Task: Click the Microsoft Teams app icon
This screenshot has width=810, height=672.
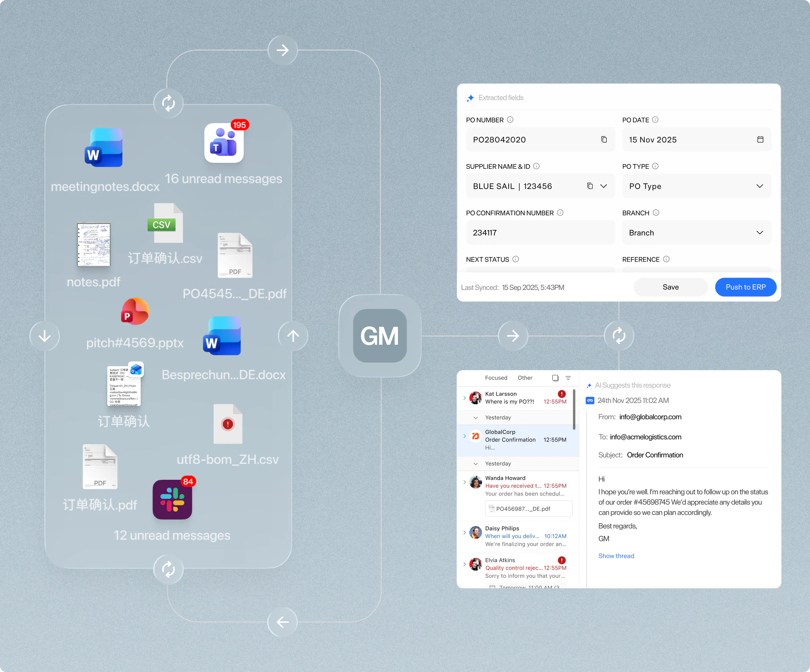Action: coord(224,143)
